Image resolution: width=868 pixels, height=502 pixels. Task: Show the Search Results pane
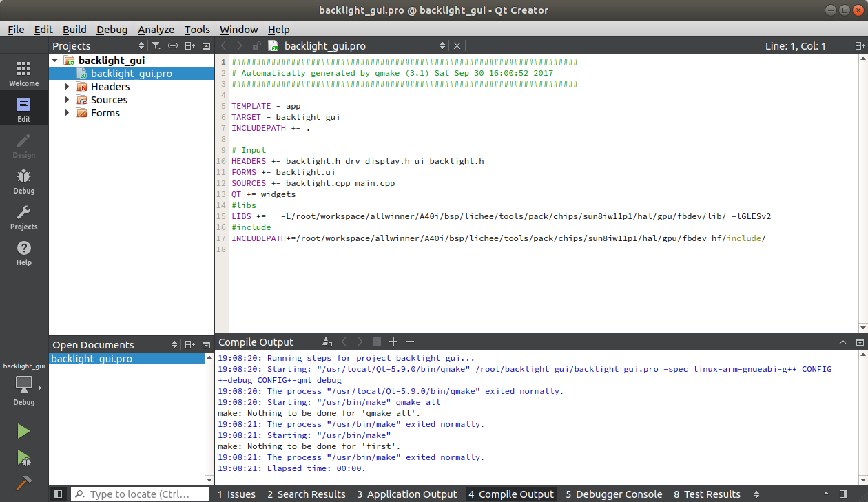coord(307,494)
